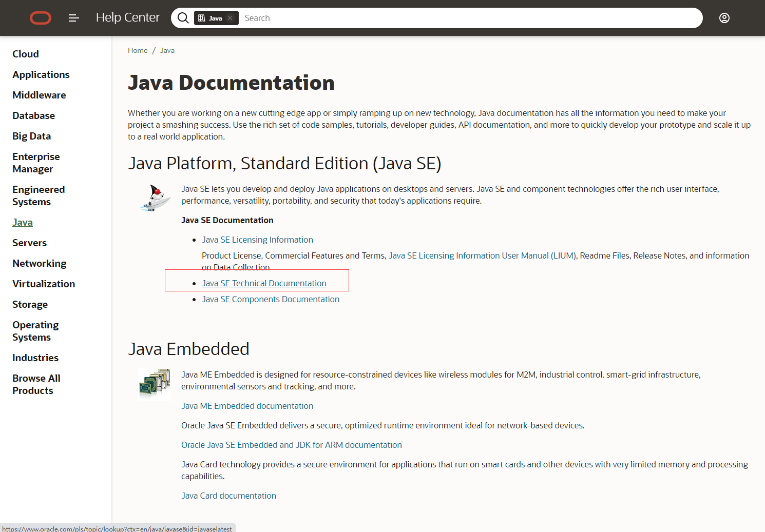Remove the Java search filter chip
The width and height of the screenshot is (765, 532).
[x=230, y=18]
